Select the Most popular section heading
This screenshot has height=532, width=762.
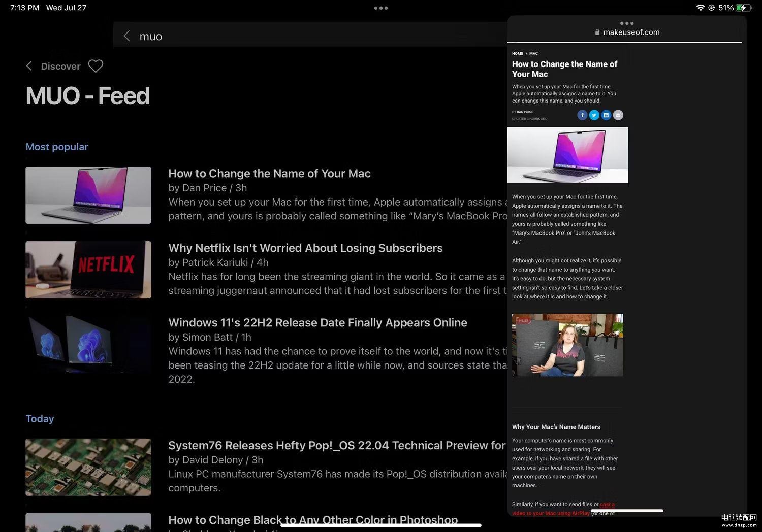tap(57, 147)
